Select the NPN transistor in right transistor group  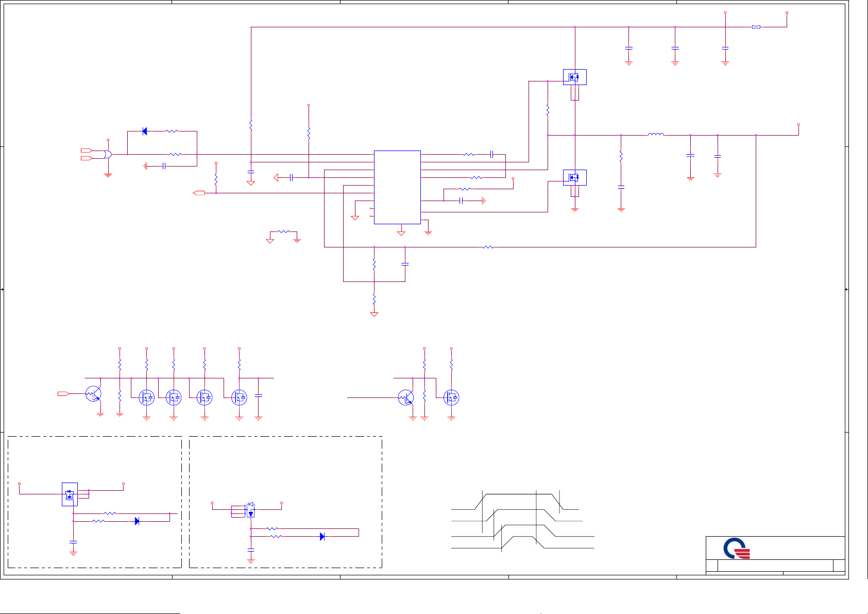coord(406,397)
